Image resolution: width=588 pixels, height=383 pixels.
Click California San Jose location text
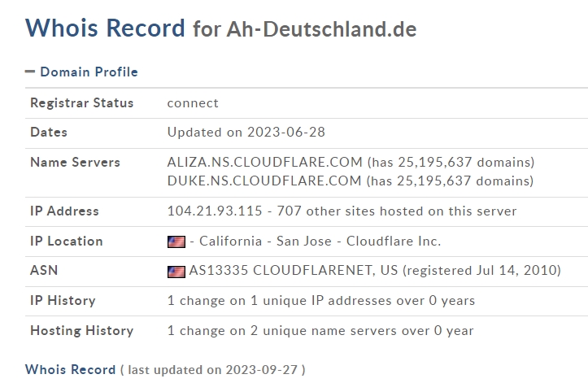(265, 241)
